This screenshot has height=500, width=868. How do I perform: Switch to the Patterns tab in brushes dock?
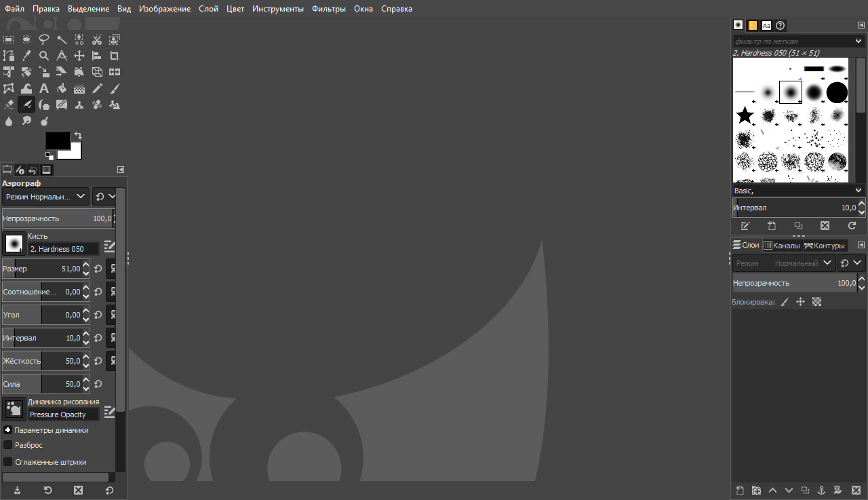point(753,25)
